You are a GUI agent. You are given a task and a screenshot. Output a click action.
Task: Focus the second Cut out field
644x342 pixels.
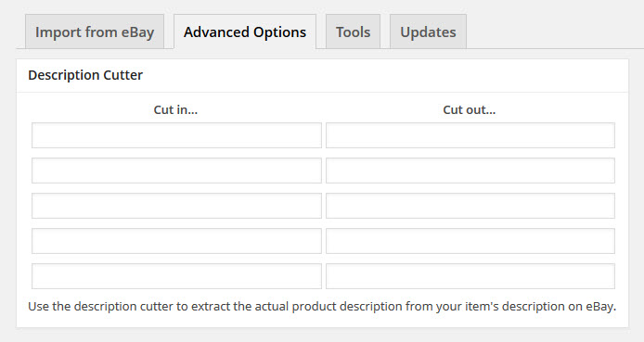[470, 171]
